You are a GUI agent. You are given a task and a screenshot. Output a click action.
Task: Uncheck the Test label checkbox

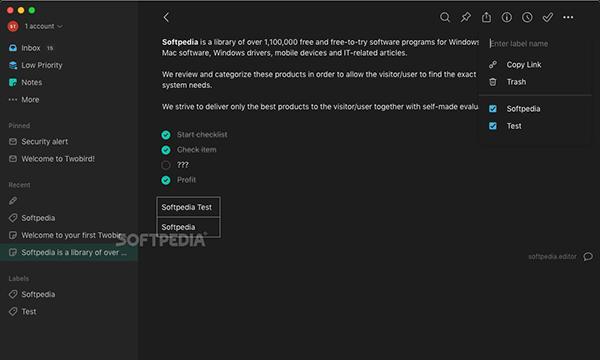[493, 126]
